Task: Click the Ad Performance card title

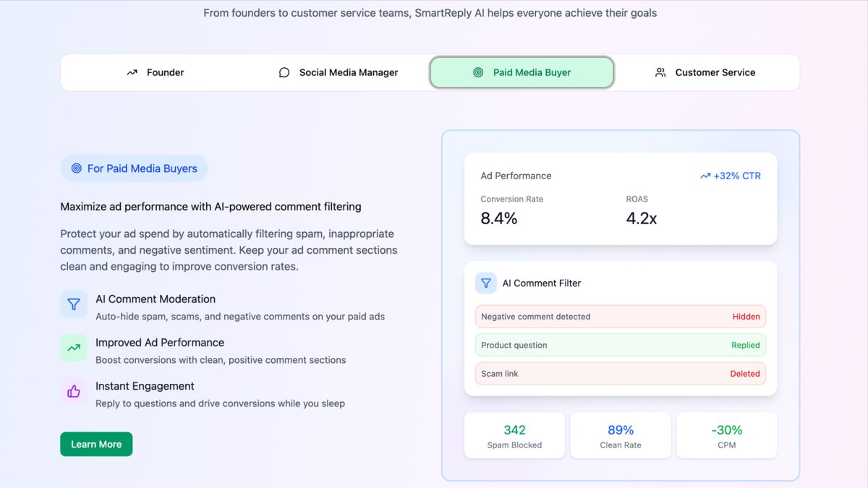Action: coord(516,176)
